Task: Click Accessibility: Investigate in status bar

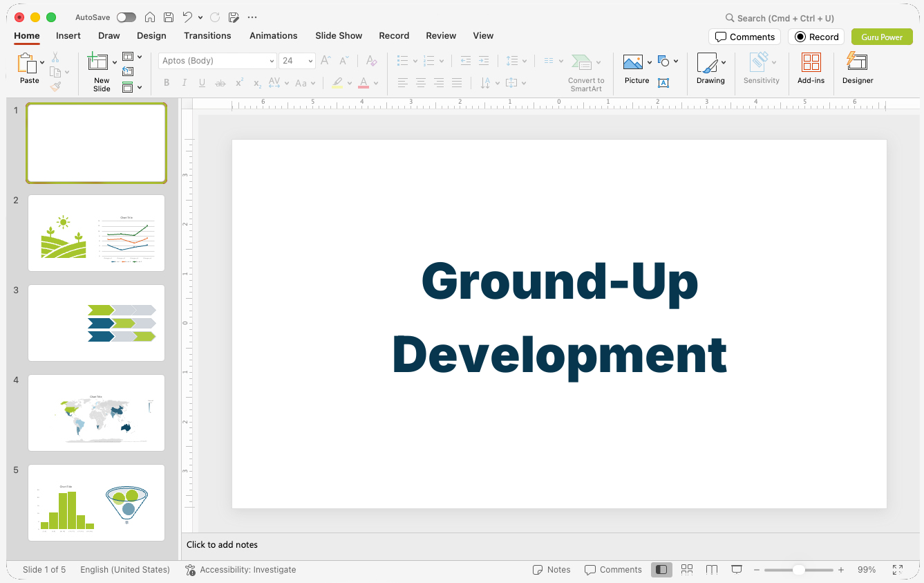Action: [x=241, y=570]
